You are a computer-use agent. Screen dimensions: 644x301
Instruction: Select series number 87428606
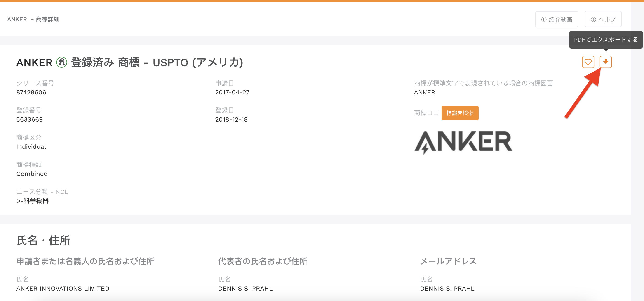[31, 92]
